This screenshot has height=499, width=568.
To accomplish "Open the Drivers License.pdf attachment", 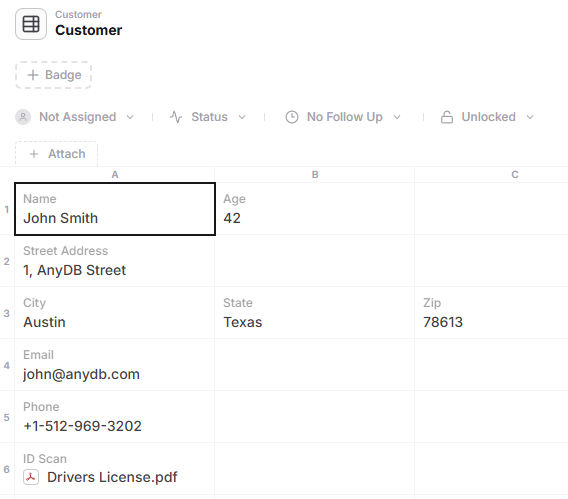I will click(112, 477).
